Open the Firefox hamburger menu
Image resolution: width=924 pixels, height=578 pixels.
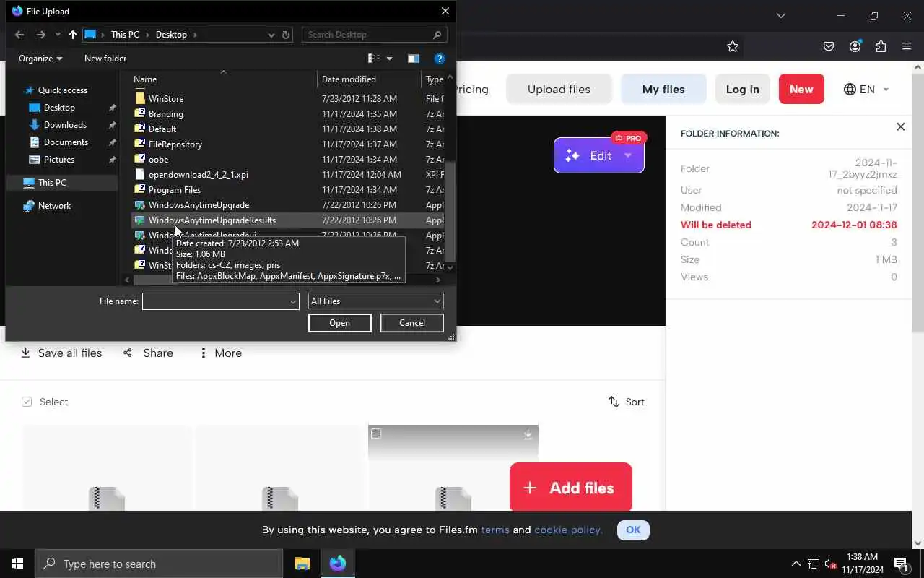tap(907, 46)
